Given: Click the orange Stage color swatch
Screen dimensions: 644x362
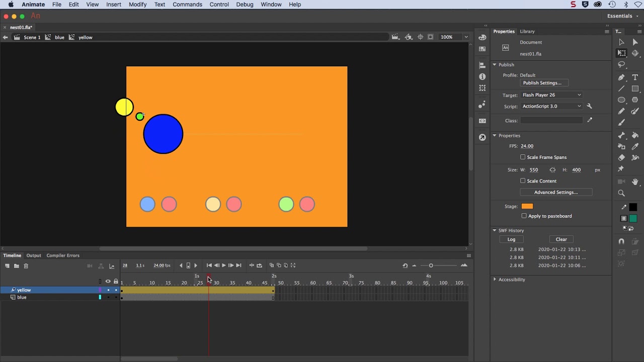Looking at the screenshot, I should coord(527,206).
